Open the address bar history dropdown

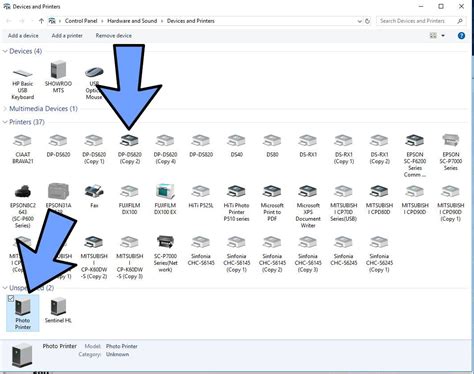pyautogui.click(x=360, y=21)
